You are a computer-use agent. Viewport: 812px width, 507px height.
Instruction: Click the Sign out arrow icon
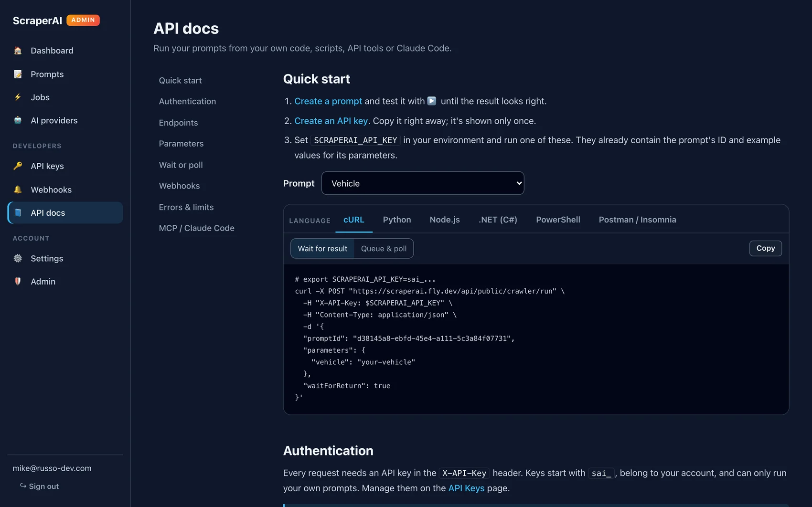[23, 486]
